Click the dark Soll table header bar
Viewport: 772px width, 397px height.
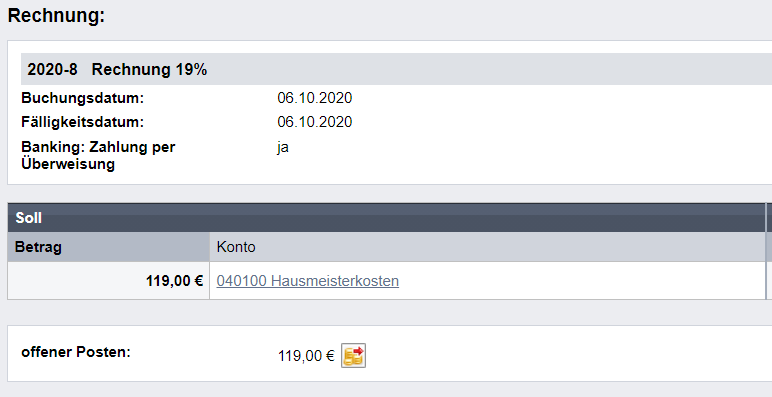[x=386, y=218]
